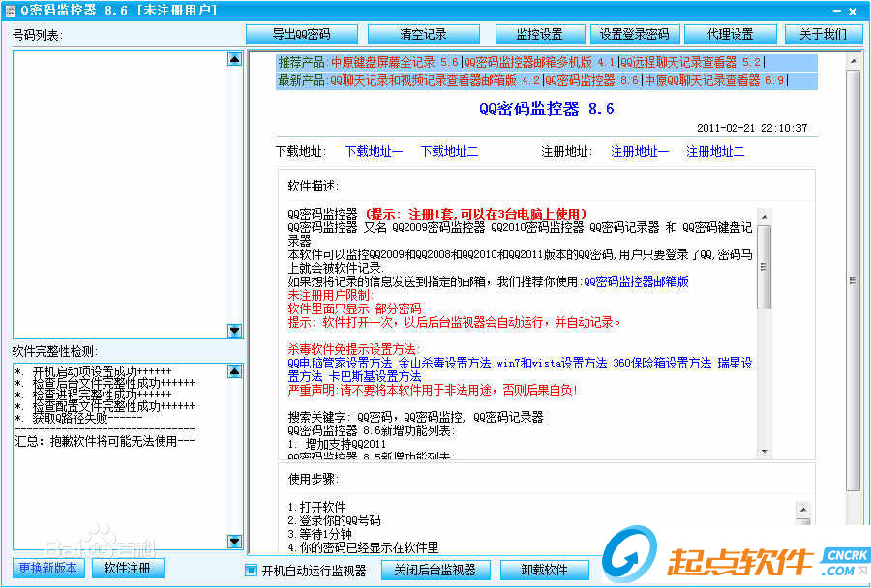Open the 监控设置 monitoring settings

click(x=539, y=32)
